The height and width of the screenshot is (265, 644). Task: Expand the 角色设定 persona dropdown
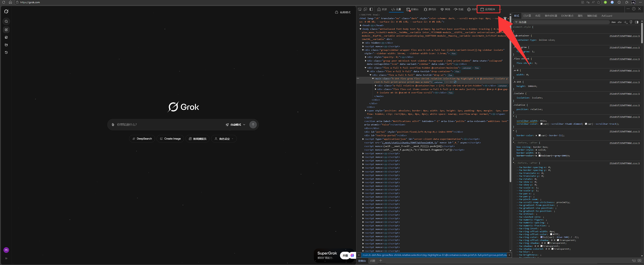[x=224, y=139]
